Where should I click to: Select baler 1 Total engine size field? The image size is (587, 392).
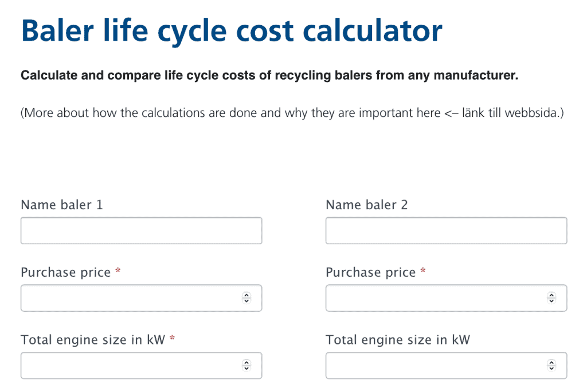pyautogui.click(x=130, y=366)
